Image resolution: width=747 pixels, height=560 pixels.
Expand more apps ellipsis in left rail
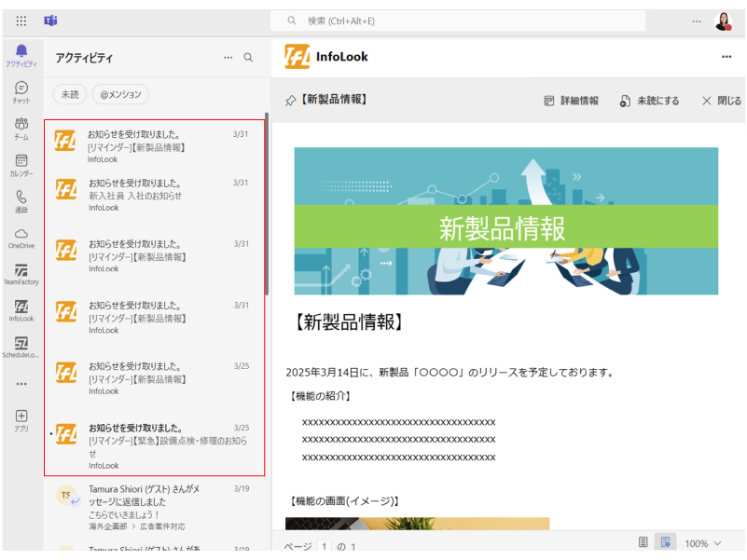[21, 383]
